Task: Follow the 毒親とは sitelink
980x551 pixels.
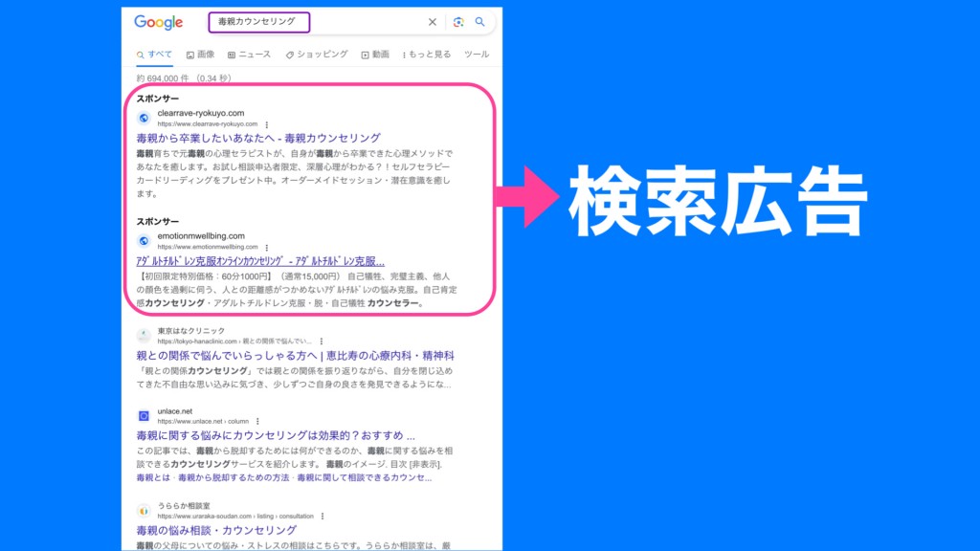Action: [153, 477]
